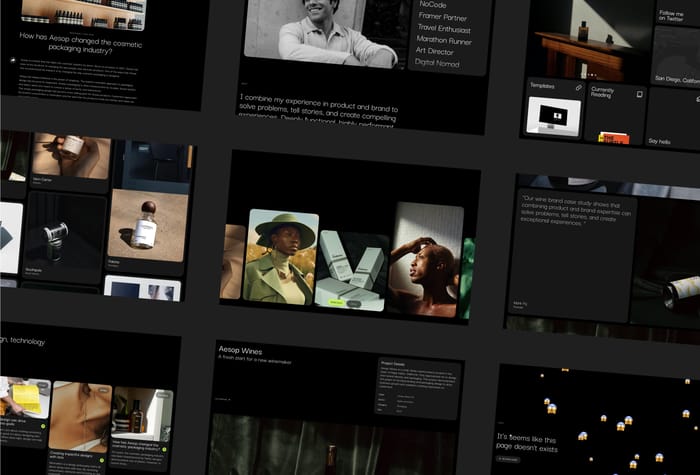The width and height of the screenshot is (700, 475).
Task: Click the product shelf header image of the article
Action: pos(83,14)
